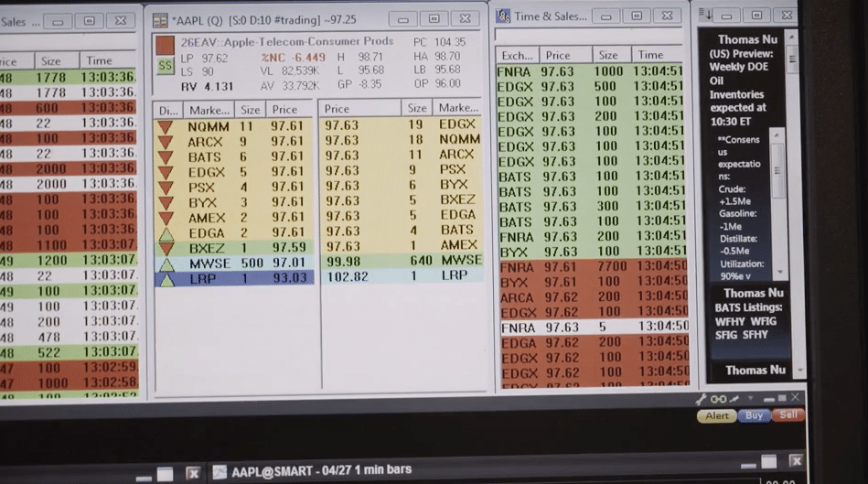
Task: Select the 'MWSE 500 97.01' bid row
Action: [x=235, y=264]
